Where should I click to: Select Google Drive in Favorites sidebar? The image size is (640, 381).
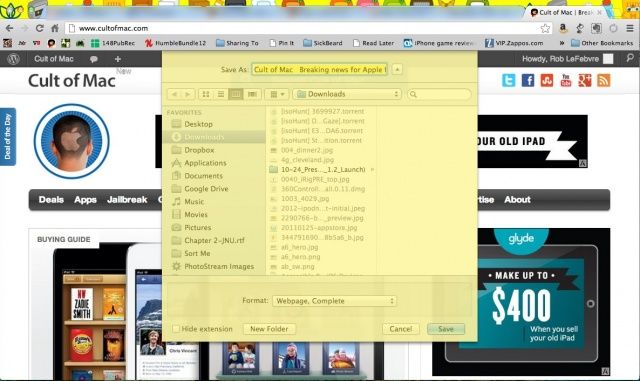[206, 189]
